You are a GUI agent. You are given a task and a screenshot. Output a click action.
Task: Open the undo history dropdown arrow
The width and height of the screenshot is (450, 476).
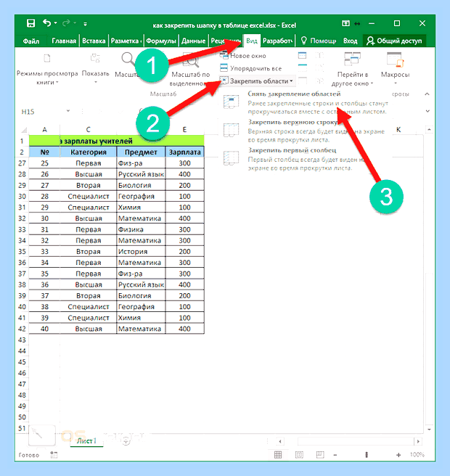coord(55,23)
